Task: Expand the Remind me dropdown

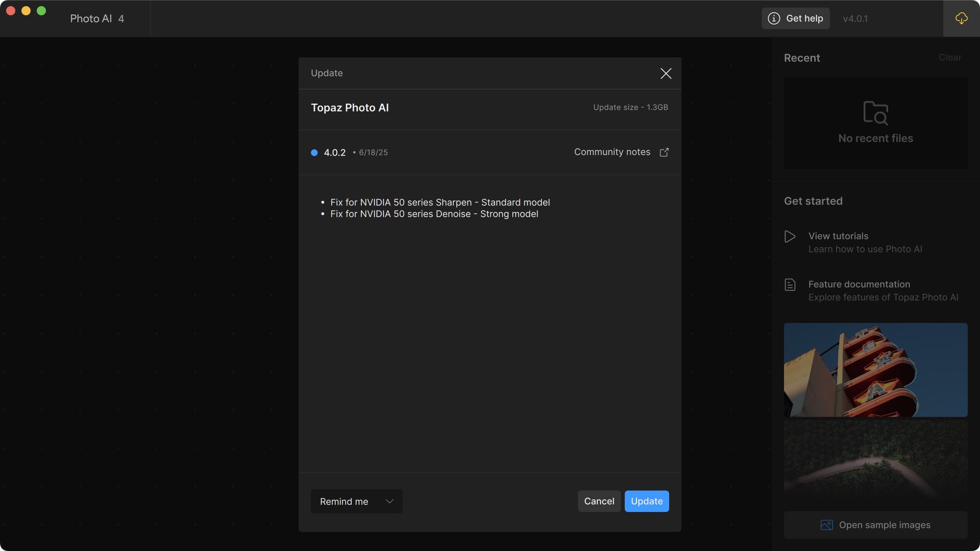Action: [x=356, y=501]
